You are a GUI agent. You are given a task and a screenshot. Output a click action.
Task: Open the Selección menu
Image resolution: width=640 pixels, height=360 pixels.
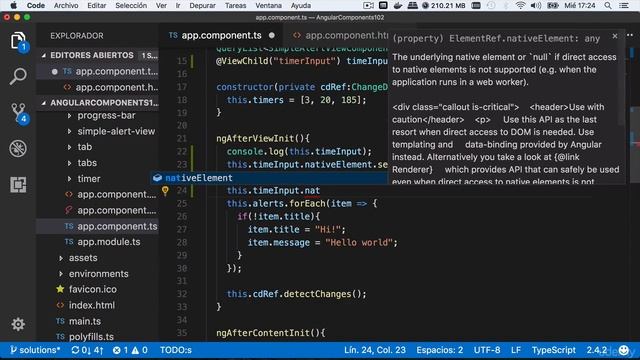[131, 5]
